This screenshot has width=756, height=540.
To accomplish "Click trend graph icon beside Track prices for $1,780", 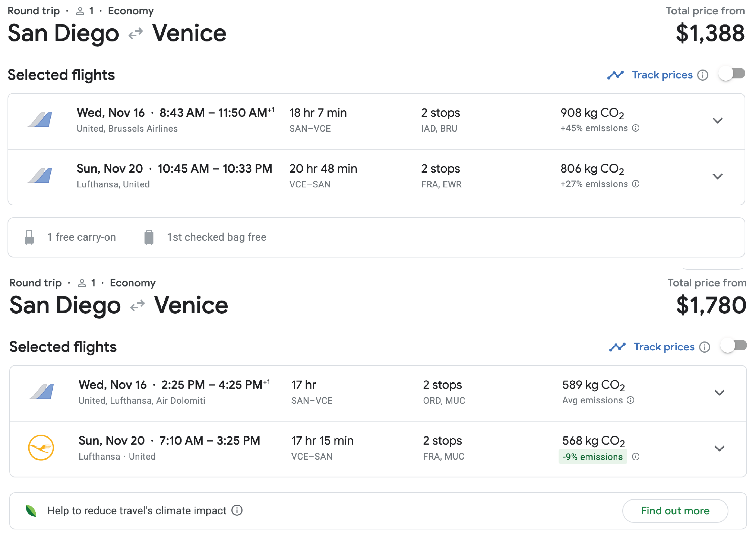I will click(x=618, y=347).
